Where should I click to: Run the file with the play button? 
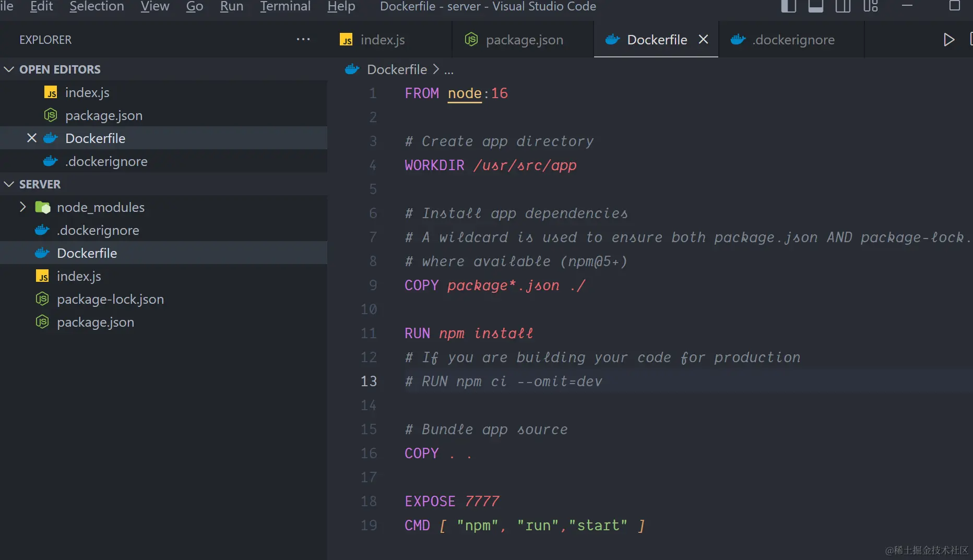click(948, 40)
